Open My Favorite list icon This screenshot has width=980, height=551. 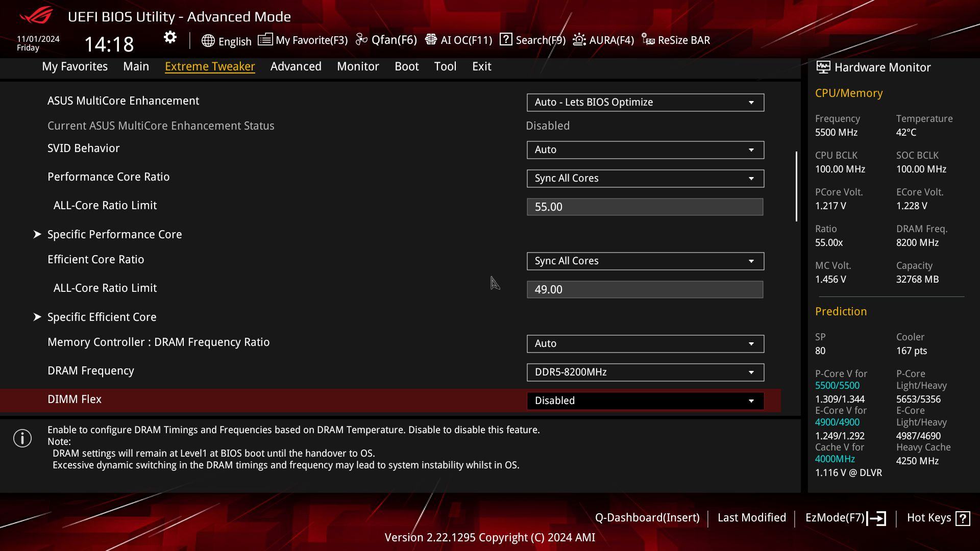coord(265,40)
